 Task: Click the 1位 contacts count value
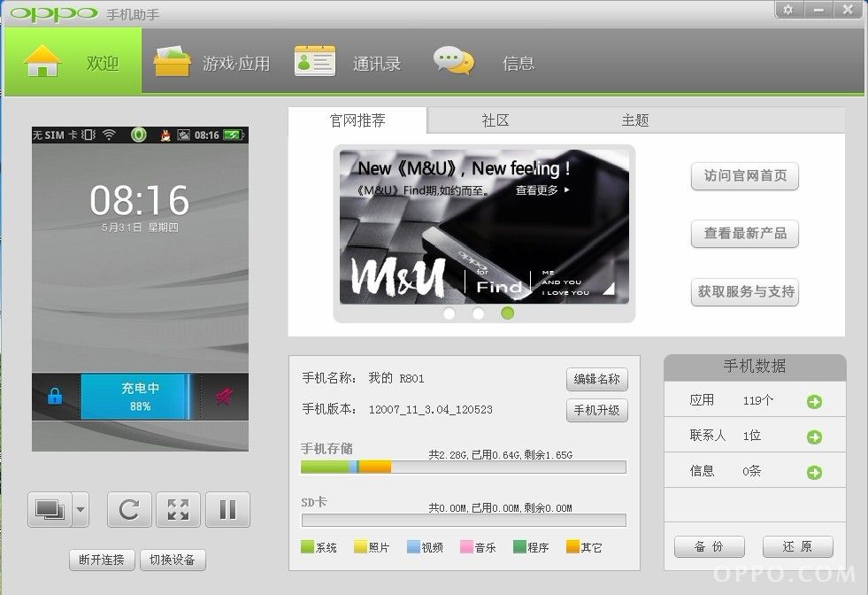pos(752,436)
